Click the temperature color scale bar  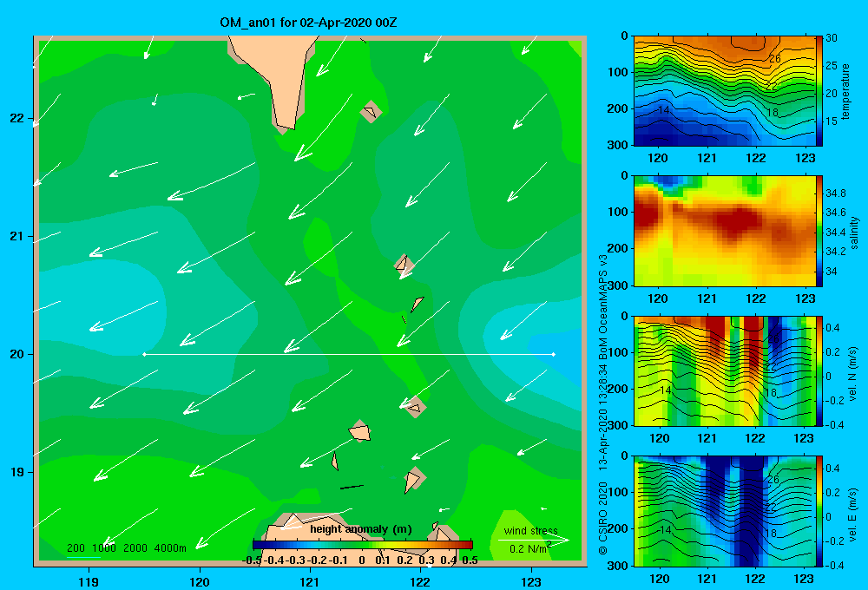coord(819,91)
